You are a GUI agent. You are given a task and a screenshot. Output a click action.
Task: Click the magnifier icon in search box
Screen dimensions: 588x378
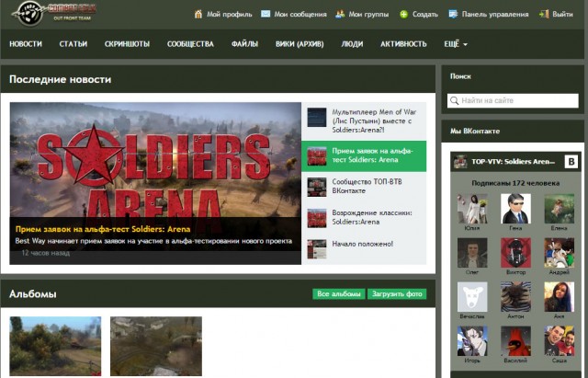coord(454,100)
